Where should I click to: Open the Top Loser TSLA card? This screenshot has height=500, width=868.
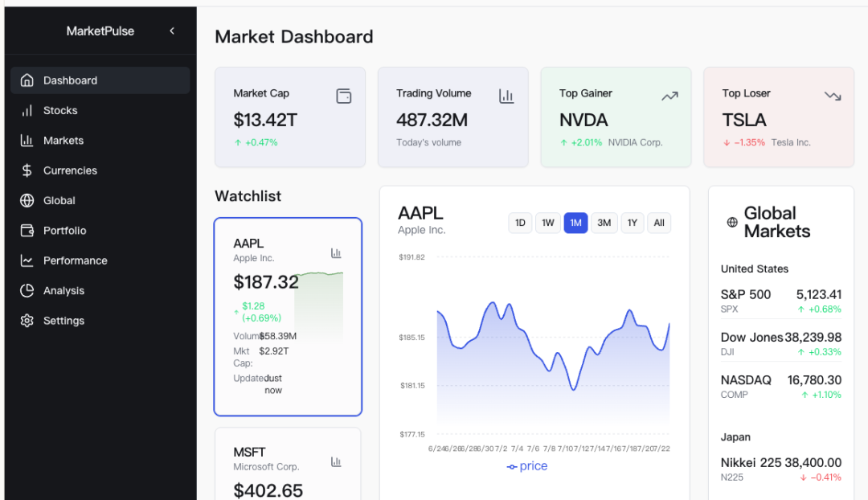[779, 117]
